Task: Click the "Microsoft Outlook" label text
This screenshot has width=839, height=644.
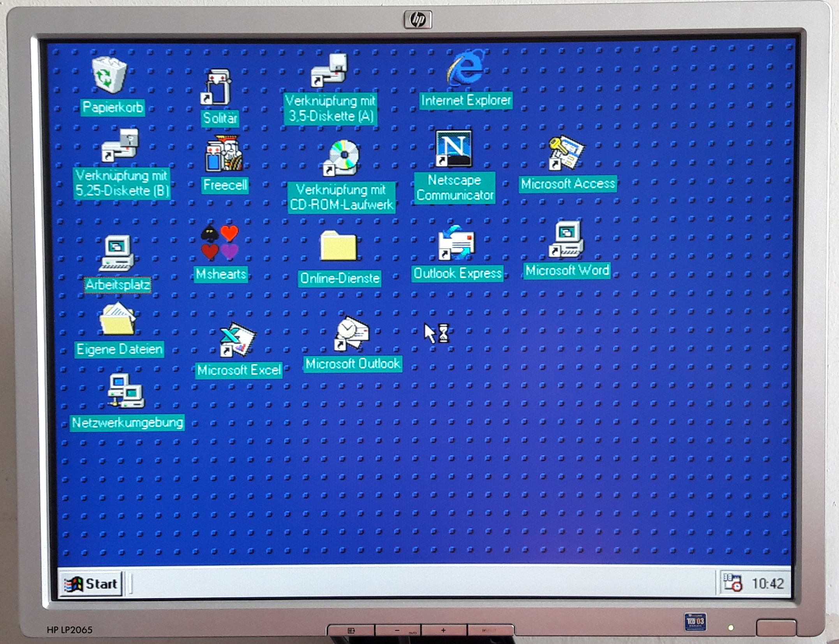Action: (353, 364)
